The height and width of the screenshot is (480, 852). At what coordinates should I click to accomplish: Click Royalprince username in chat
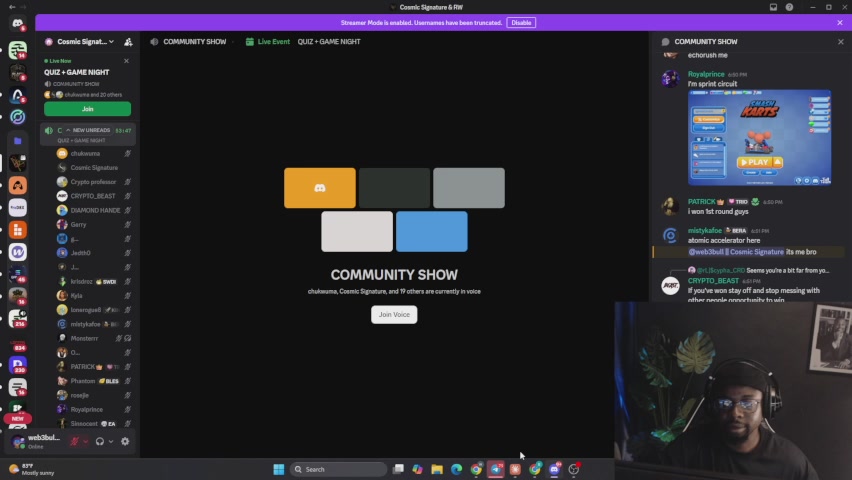(x=706, y=74)
